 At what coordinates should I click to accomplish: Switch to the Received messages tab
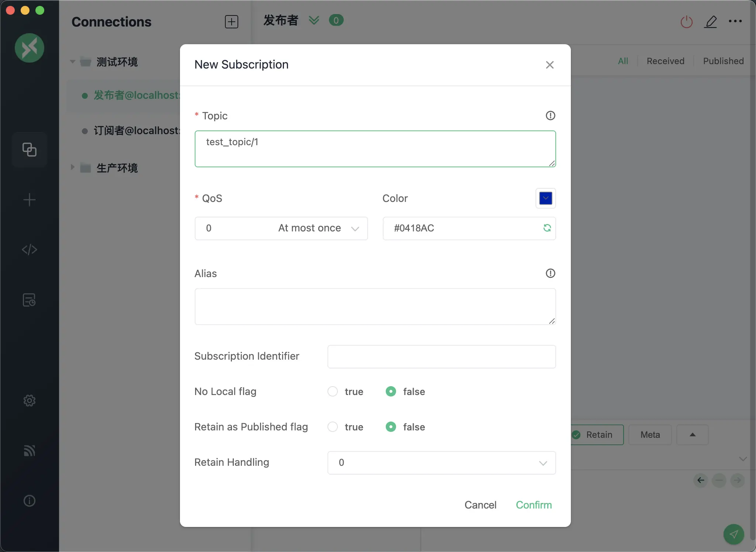(x=665, y=61)
